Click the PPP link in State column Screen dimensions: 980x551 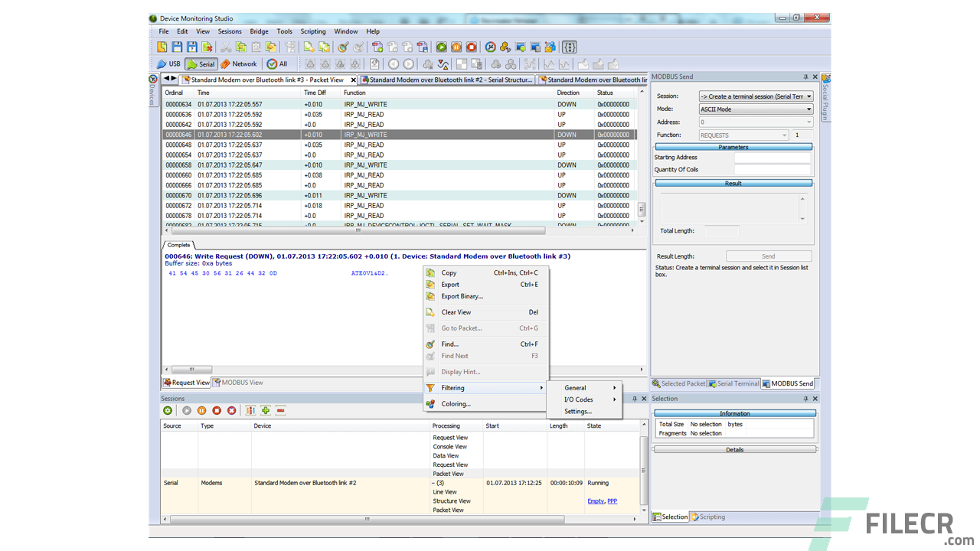[612, 501]
